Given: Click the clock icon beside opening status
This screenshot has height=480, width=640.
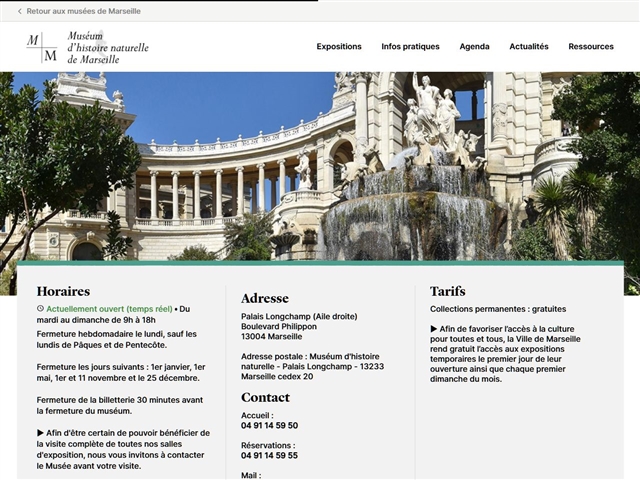Looking at the screenshot, I should (40, 309).
